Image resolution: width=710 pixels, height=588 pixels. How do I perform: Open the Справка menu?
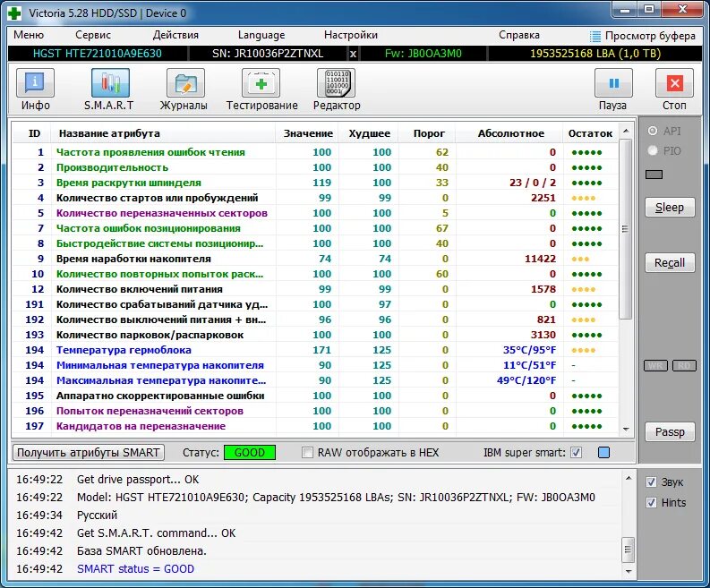[x=519, y=35]
